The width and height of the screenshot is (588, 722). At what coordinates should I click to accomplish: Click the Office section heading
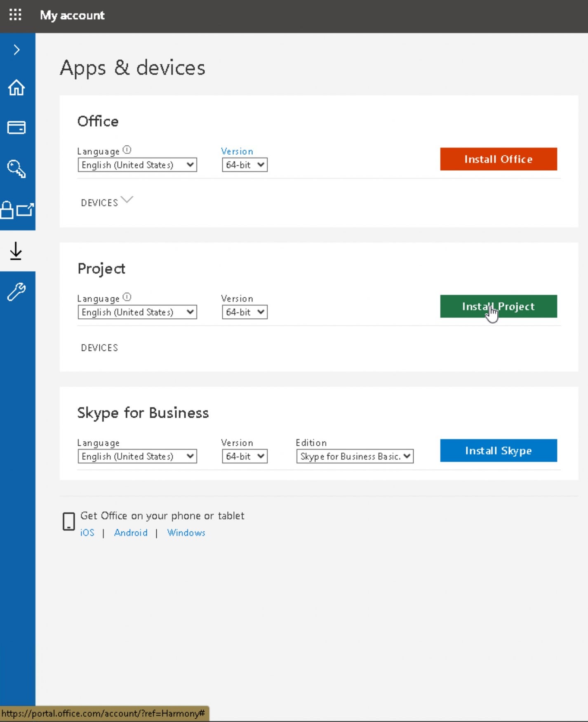pyautogui.click(x=98, y=121)
